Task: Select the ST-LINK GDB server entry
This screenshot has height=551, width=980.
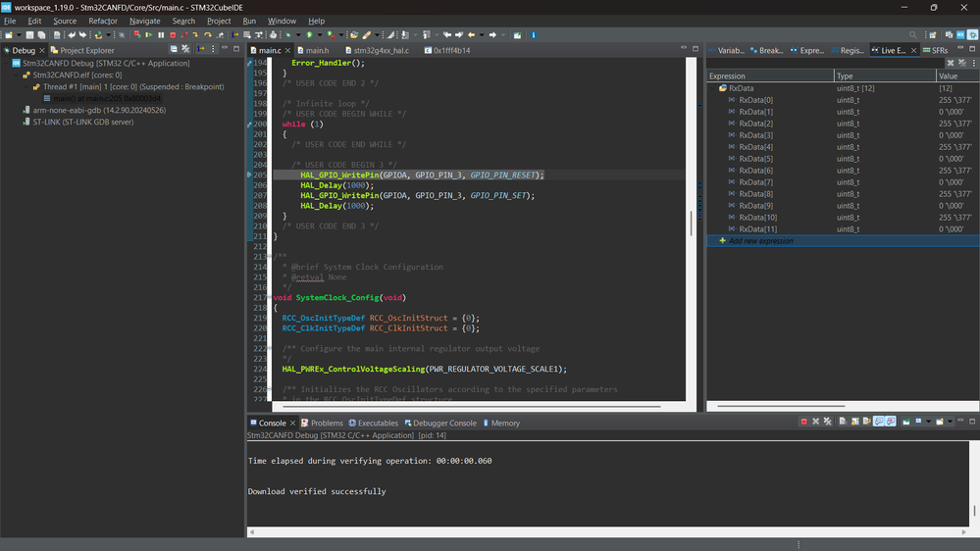Action: 82,123
